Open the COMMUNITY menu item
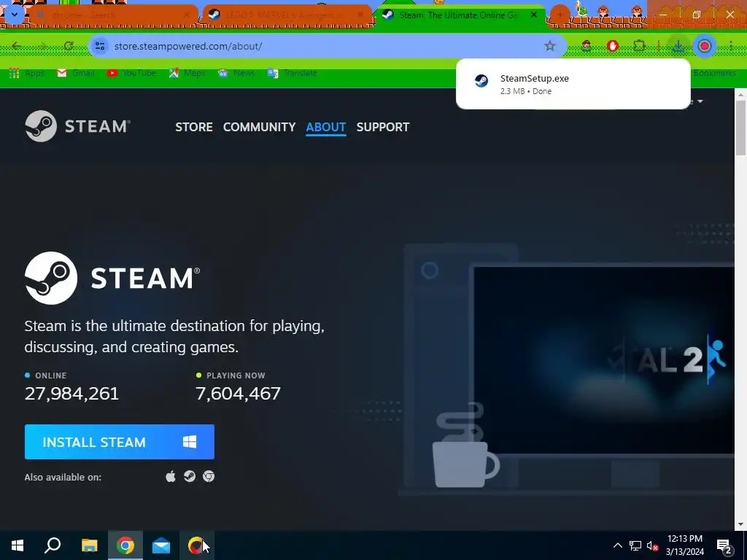Viewport: 747px width, 560px height. (259, 127)
